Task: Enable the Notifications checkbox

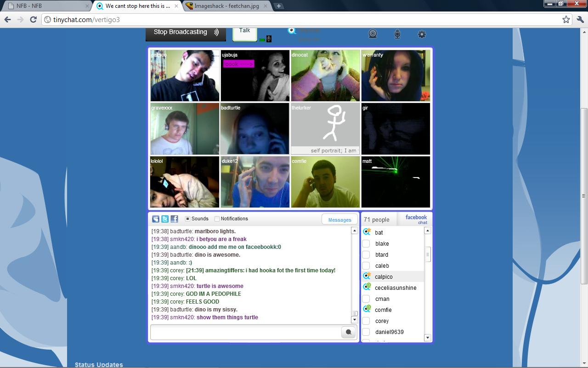Action: point(217,219)
